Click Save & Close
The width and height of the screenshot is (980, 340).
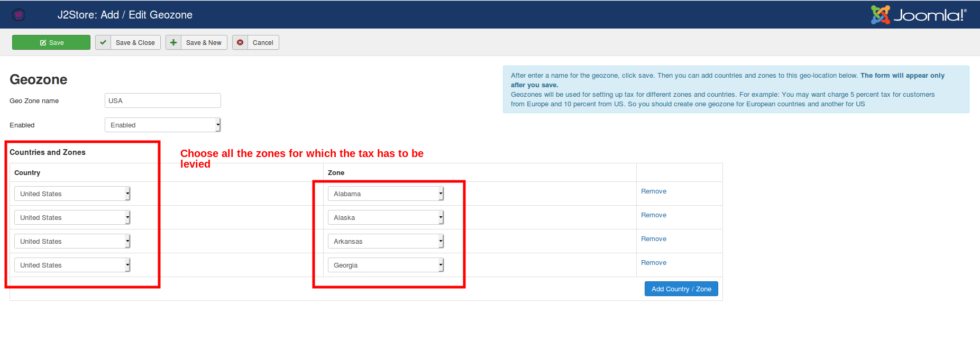pos(128,42)
